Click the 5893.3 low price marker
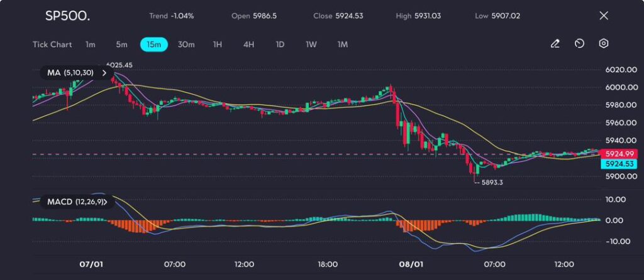The width and height of the screenshot is (644, 280). tap(491, 182)
